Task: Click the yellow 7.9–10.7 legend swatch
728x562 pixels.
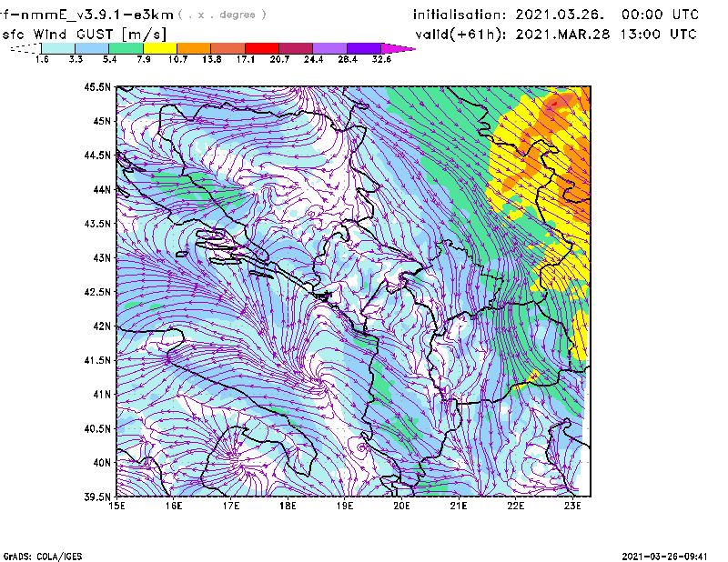Action: [x=160, y=48]
